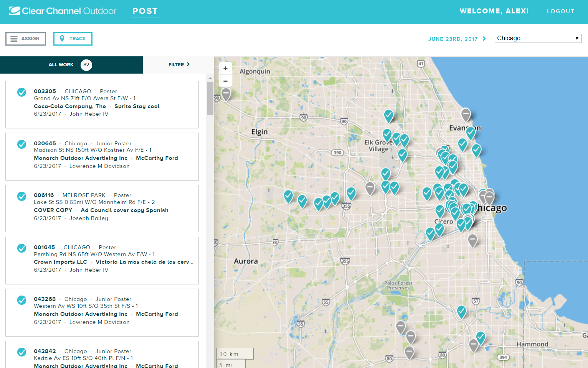
Task: Uncheck the circle on order 006116
Action: click(21, 196)
